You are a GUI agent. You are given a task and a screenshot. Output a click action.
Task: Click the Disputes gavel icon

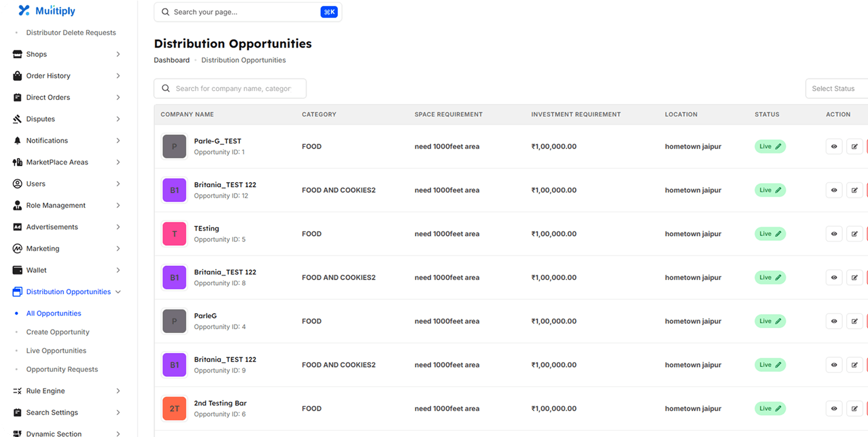click(x=17, y=119)
